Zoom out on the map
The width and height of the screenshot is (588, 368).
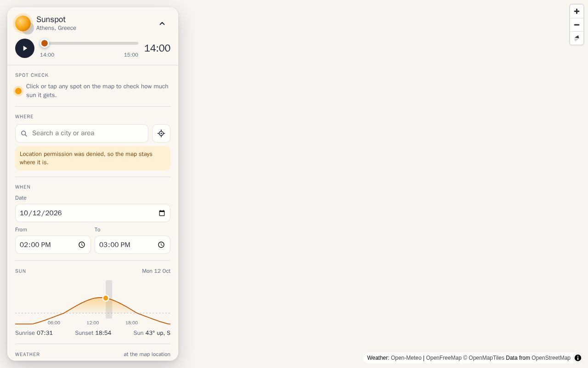pyautogui.click(x=577, y=25)
